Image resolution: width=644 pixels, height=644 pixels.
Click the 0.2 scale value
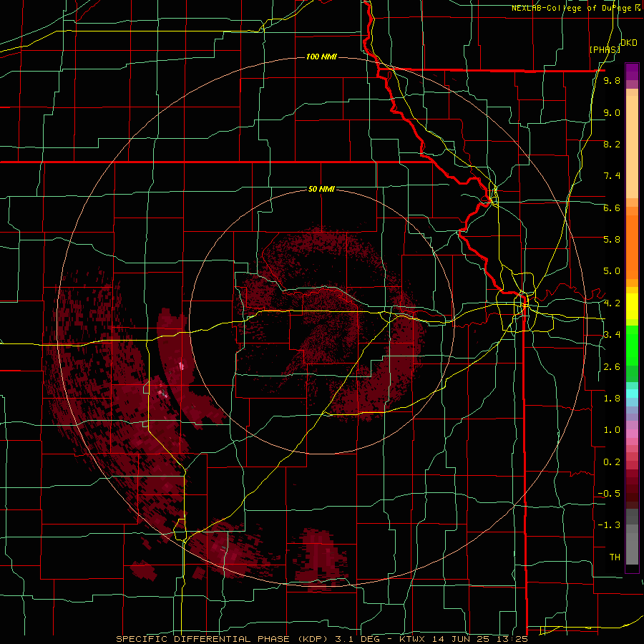612,462
